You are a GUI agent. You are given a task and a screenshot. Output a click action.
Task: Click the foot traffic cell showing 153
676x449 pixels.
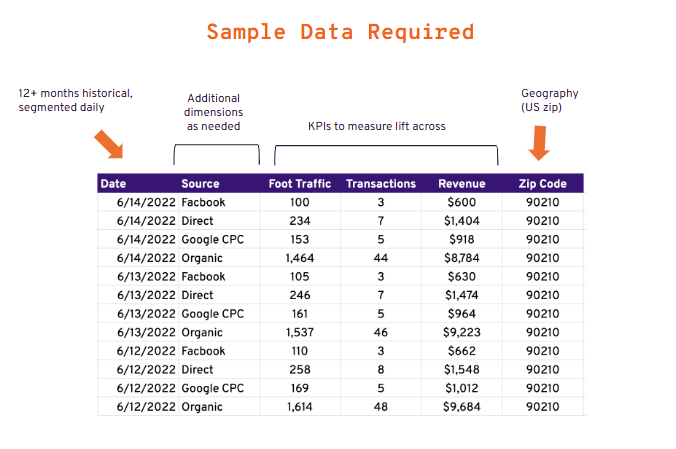click(x=300, y=240)
